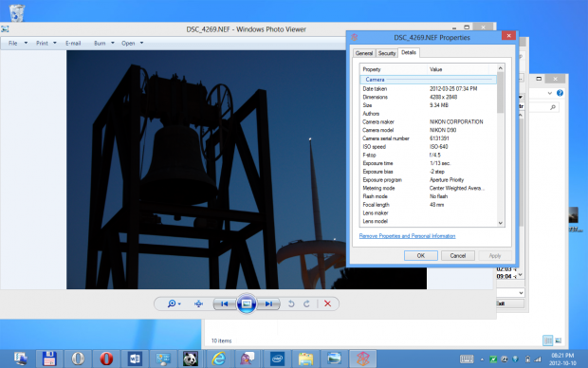Open the touch keyboard from the tray
Viewport: 588px width, 368px height.
(x=467, y=359)
